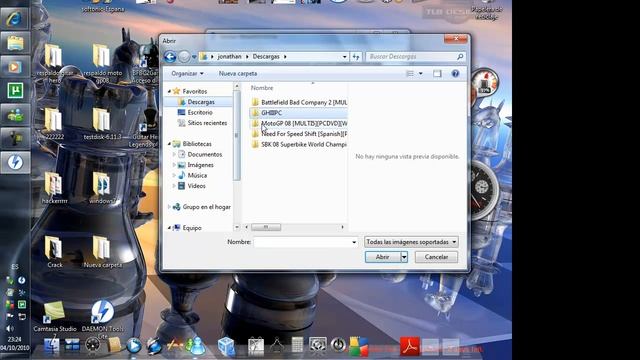Select Sitios recientes in navigation pane
Screen dimensions: 640x360
coord(207,123)
